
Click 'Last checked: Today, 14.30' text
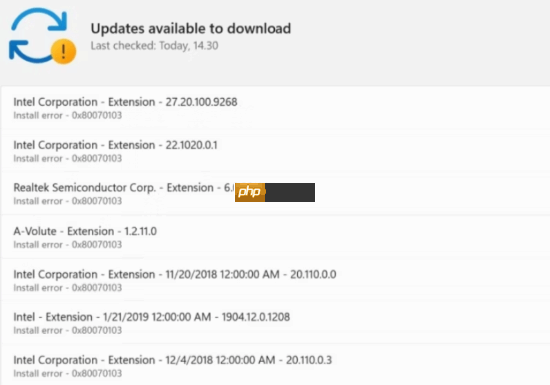coord(154,46)
